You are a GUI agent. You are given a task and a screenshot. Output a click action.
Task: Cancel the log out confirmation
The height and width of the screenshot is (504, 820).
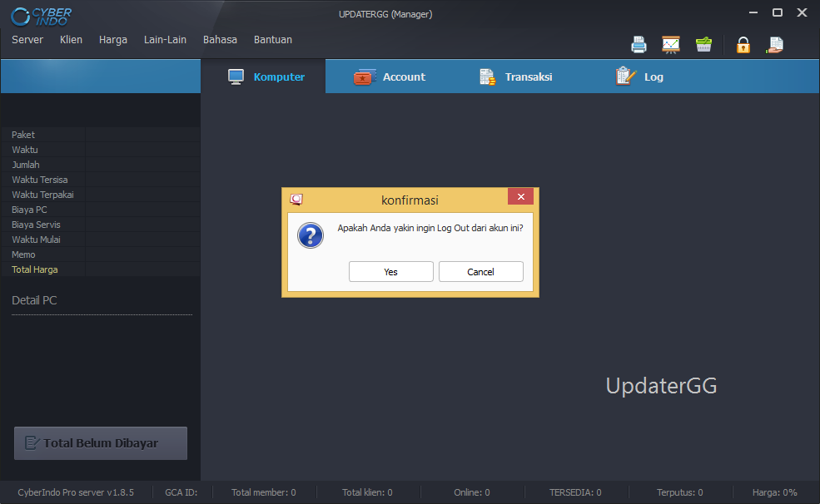tap(480, 272)
